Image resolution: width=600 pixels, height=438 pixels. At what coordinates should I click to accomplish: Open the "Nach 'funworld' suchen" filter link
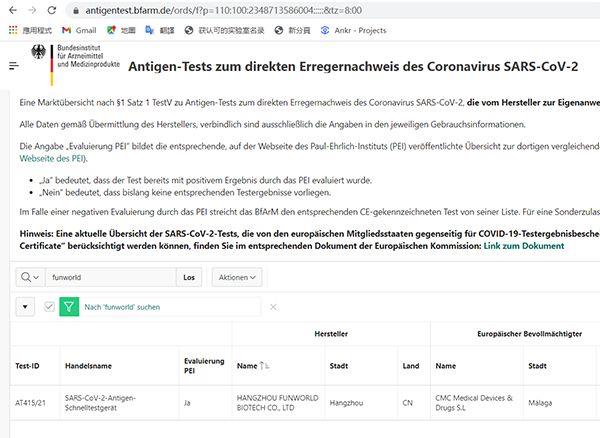[x=122, y=307]
